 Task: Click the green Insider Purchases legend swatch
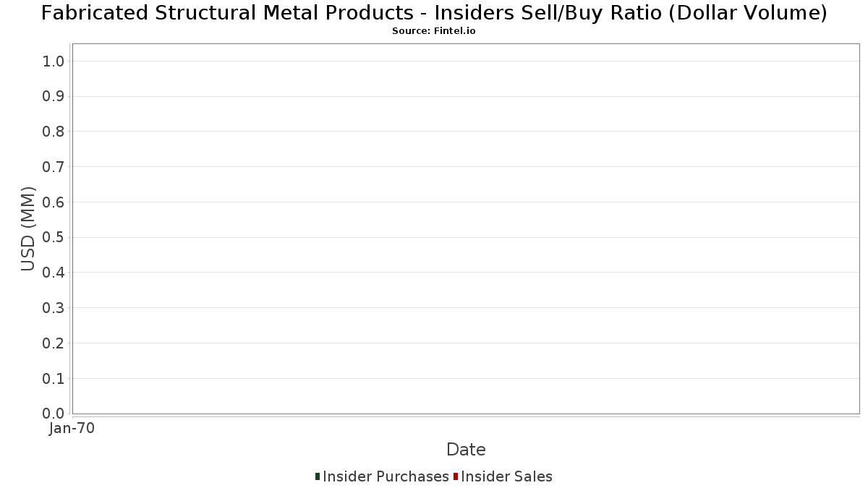[318, 476]
